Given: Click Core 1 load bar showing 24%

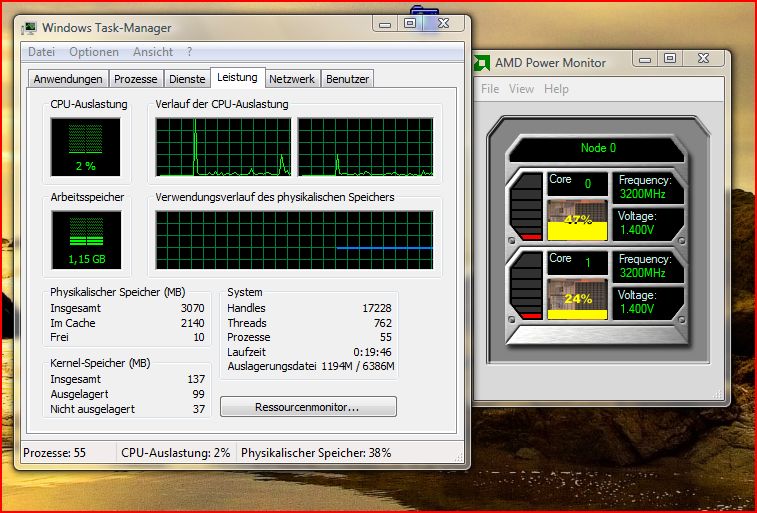Looking at the screenshot, I should tap(577, 299).
